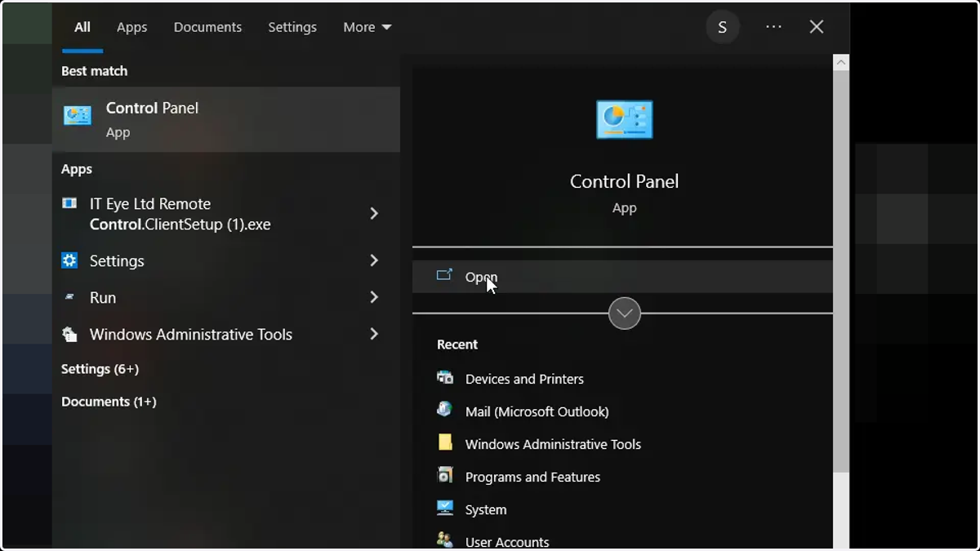This screenshot has width=980, height=551.
Task: Click the Devices and Printers icon
Action: (445, 377)
